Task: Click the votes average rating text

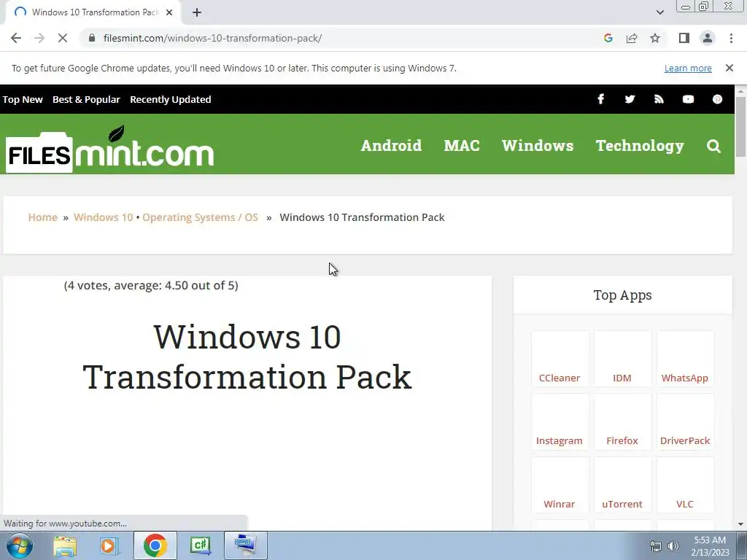Action: click(151, 285)
